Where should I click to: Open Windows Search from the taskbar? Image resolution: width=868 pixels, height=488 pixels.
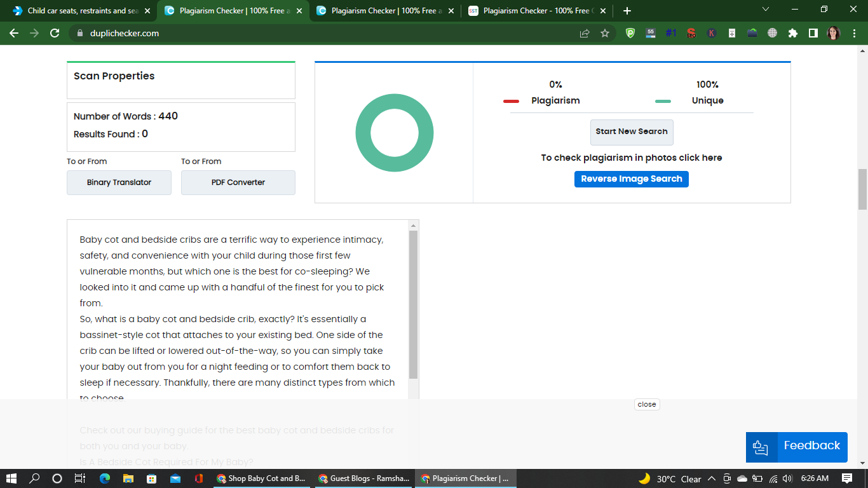click(x=34, y=478)
